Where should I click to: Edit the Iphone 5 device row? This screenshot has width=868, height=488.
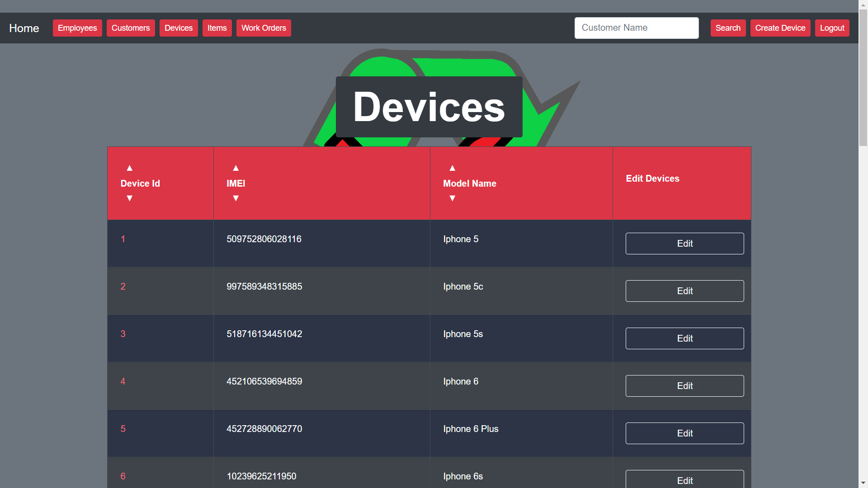coord(684,244)
